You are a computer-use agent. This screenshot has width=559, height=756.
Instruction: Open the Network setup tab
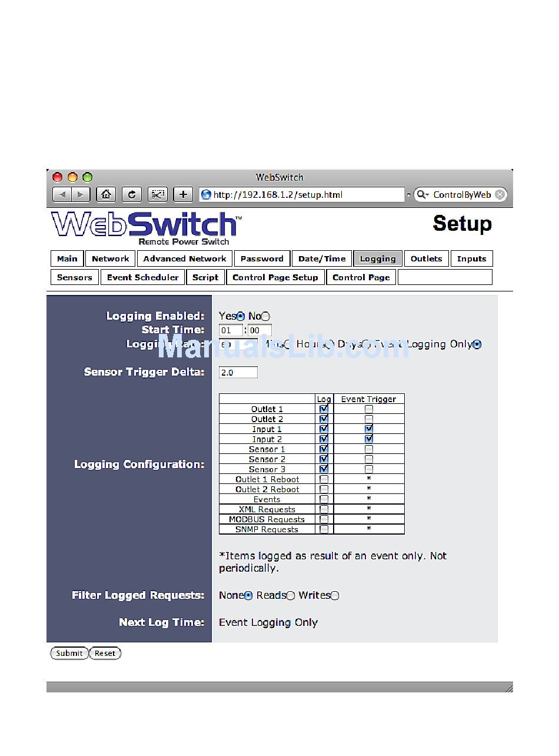[110, 258]
